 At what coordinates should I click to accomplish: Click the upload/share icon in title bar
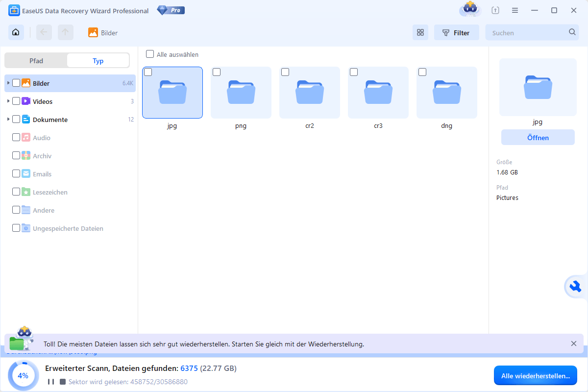pos(495,10)
